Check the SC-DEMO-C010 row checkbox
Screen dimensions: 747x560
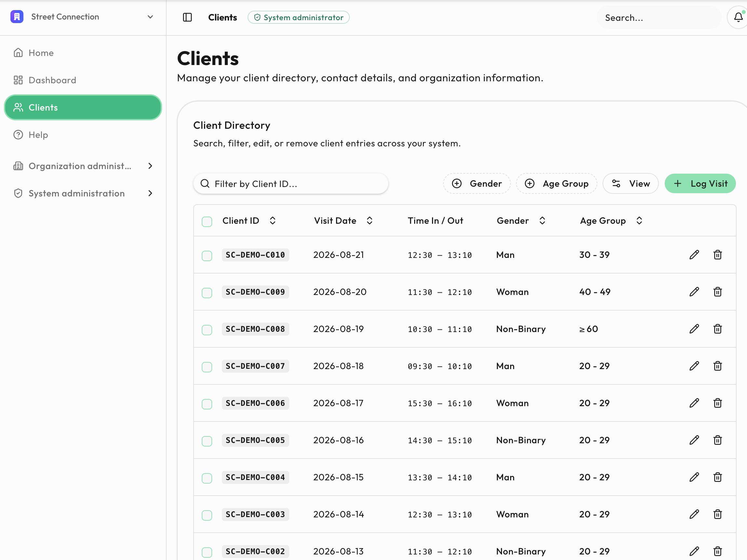[x=207, y=256]
